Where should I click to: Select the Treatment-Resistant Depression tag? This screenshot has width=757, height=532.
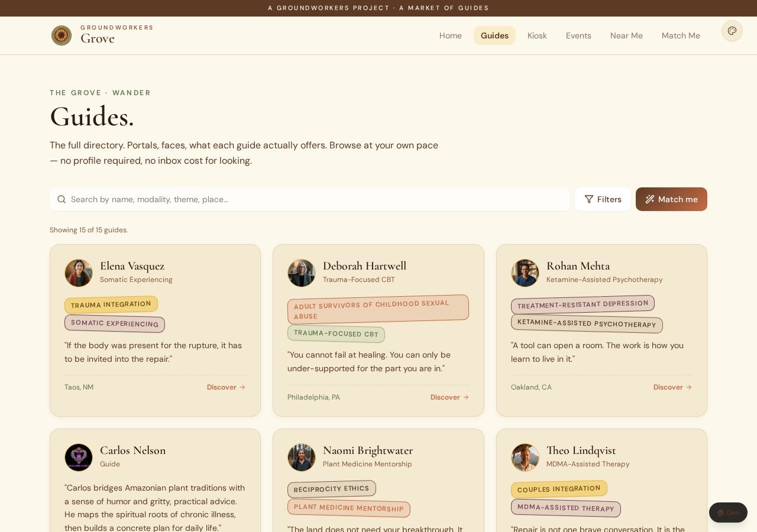[x=583, y=304]
